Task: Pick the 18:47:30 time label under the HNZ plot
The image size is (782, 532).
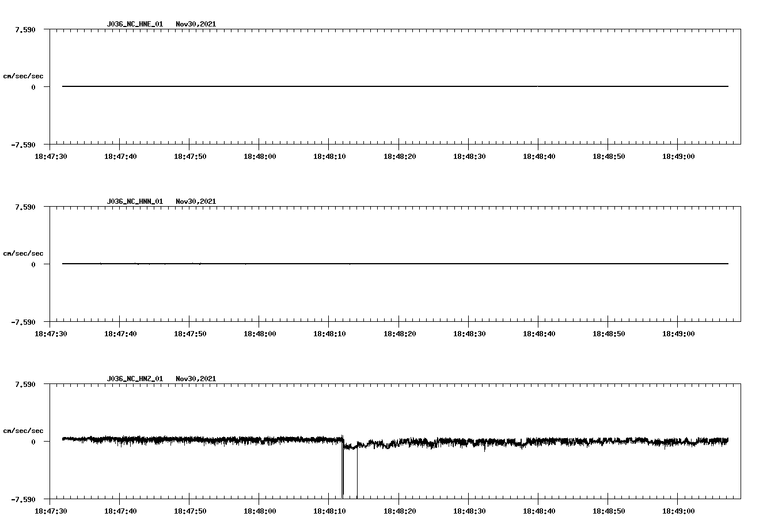Action: pos(50,511)
